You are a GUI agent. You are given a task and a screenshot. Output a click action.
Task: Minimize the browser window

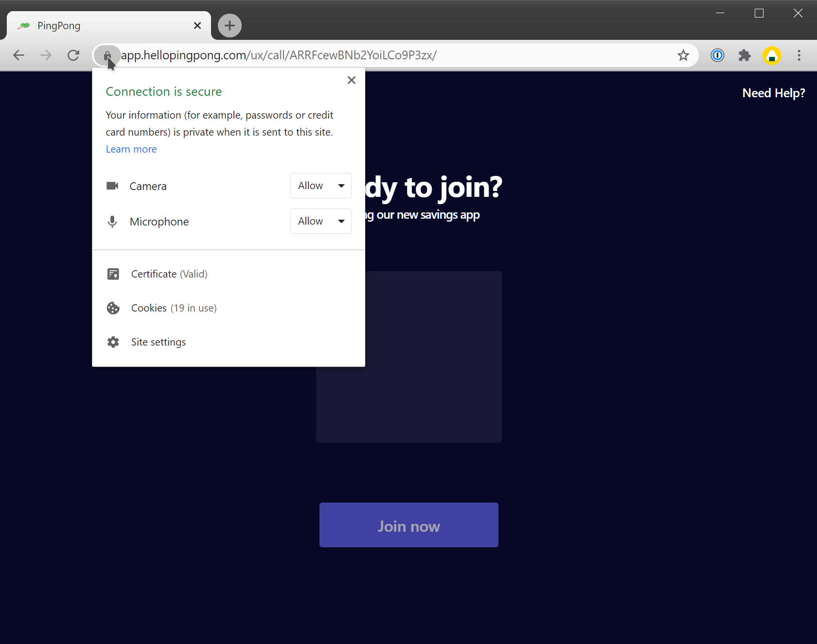(x=720, y=13)
